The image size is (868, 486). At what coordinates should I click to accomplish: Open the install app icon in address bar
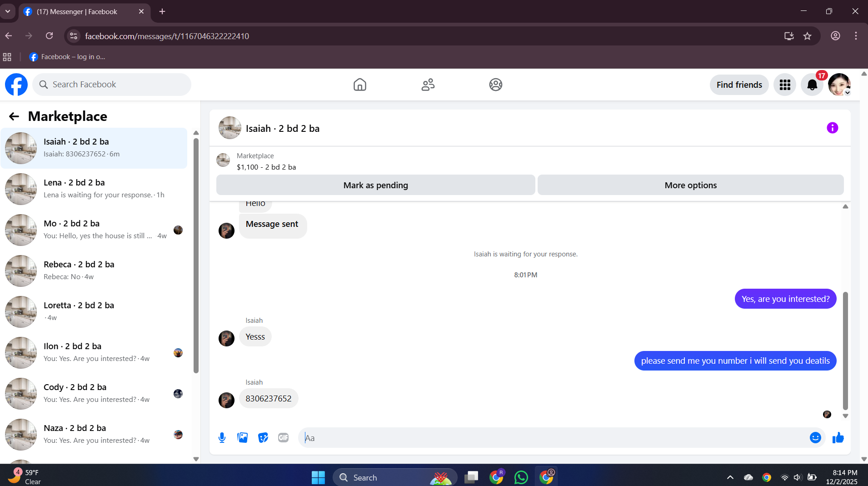789,36
